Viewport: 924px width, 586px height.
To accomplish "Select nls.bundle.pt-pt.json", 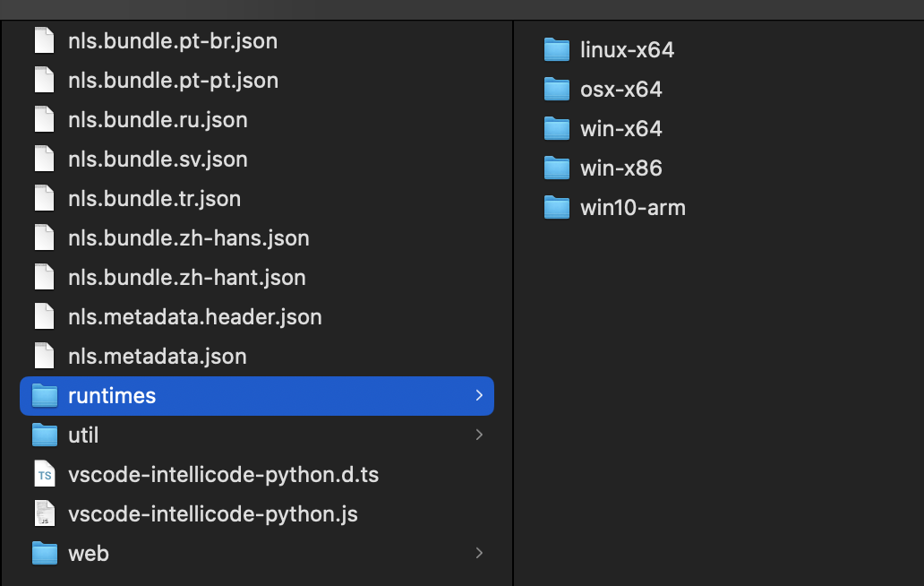I will click(173, 80).
